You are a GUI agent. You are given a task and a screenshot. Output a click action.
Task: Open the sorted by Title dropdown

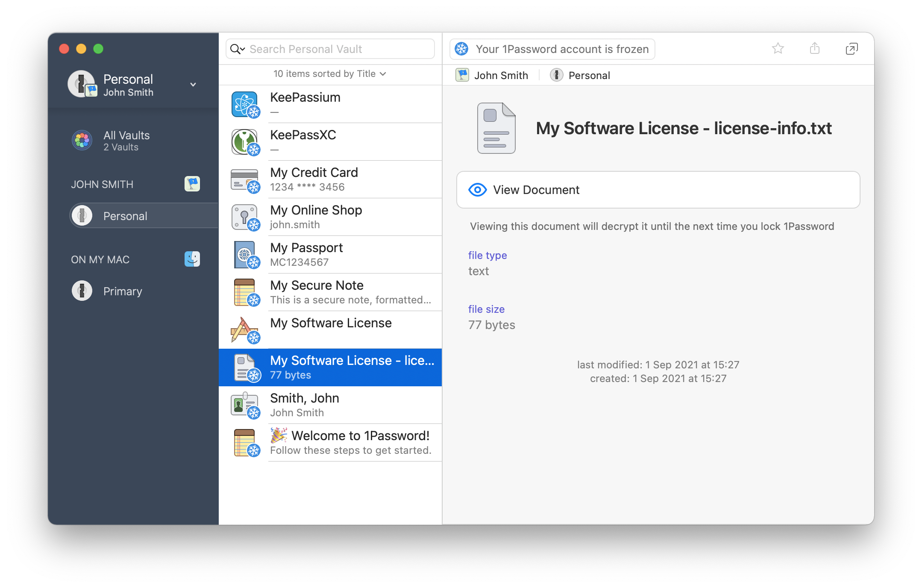click(329, 73)
